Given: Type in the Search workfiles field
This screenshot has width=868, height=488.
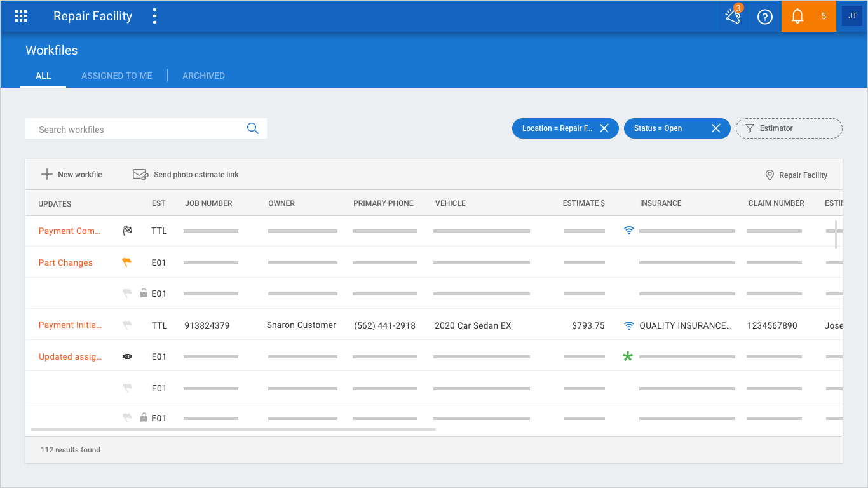Looking at the screenshot, I should pyautogui.click(x=137, y=129).
